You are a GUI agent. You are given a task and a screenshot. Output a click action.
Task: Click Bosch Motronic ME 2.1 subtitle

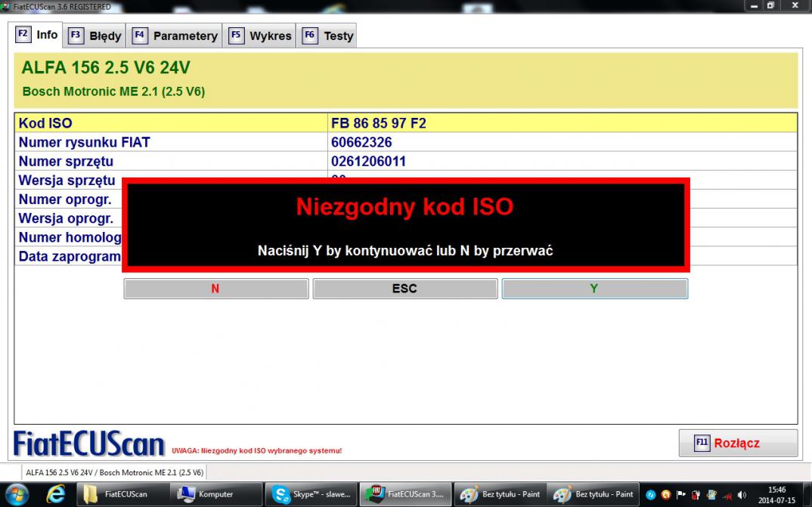click(113, 91)
